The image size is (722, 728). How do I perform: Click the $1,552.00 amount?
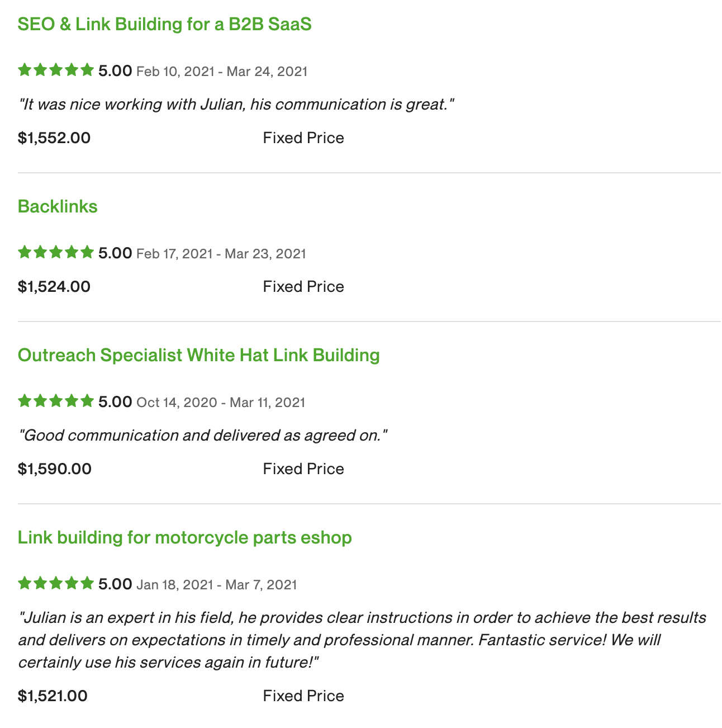54,138
